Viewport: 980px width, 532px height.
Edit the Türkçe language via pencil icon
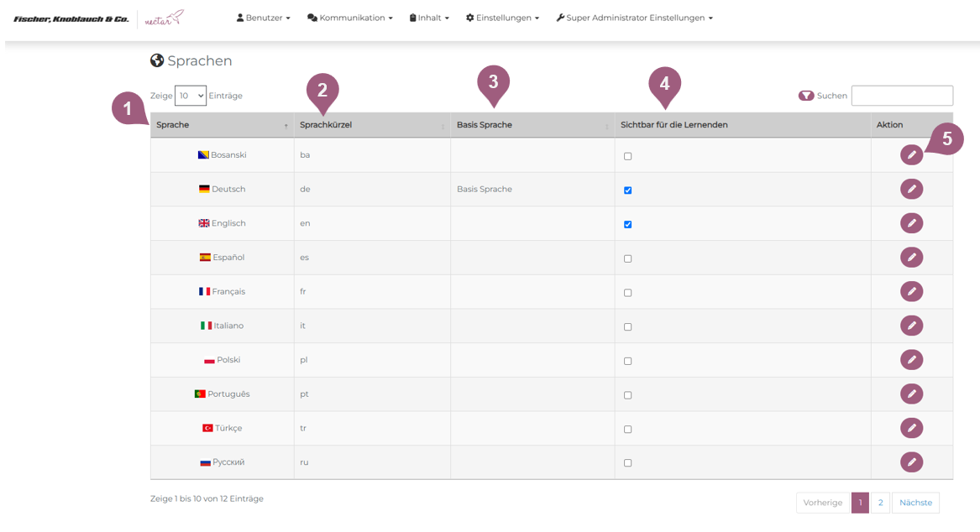[911, 428]
